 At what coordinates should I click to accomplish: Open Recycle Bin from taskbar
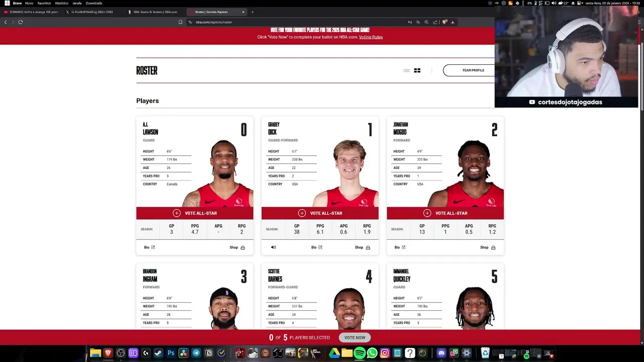pos(485,353)
